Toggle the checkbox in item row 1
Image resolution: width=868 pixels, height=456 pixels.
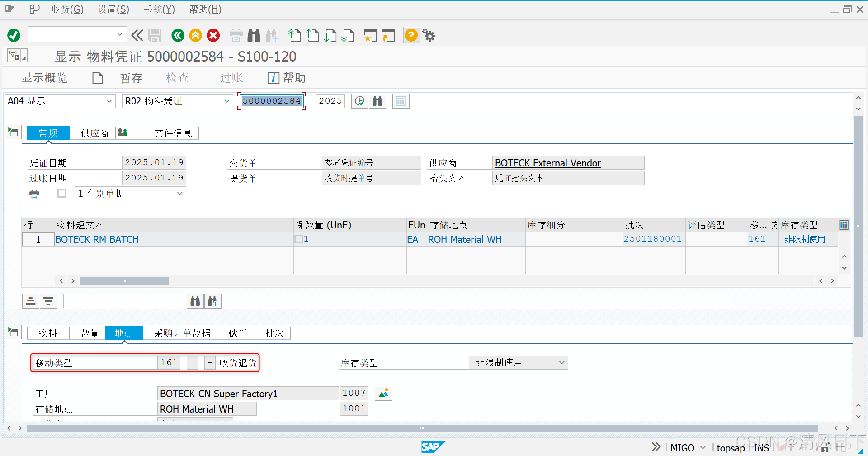point(298,239)
